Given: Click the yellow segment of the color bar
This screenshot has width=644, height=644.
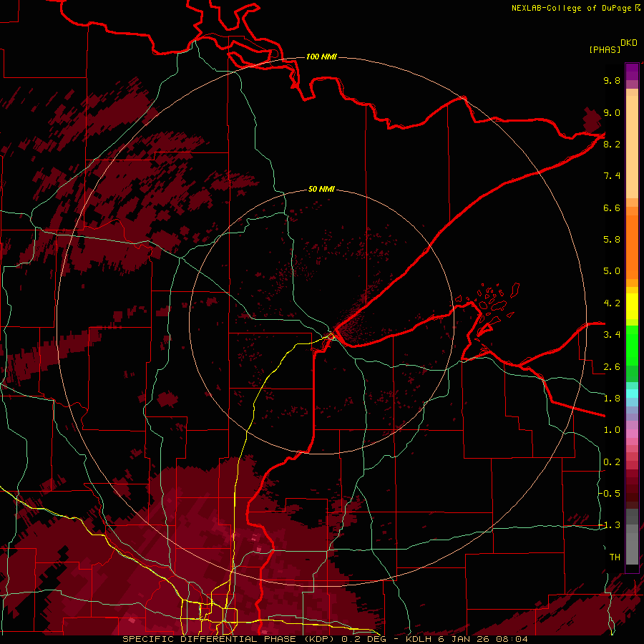Looking at the screenshot, I should 632,306.
